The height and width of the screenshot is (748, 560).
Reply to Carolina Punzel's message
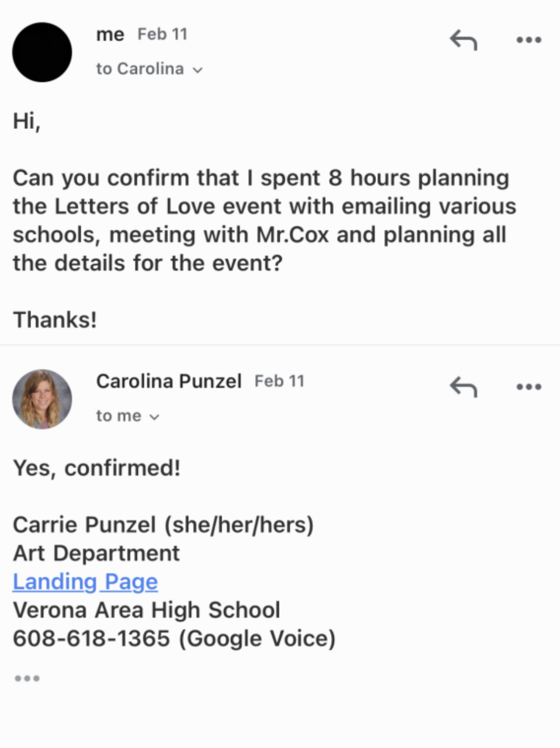point(464,387)
